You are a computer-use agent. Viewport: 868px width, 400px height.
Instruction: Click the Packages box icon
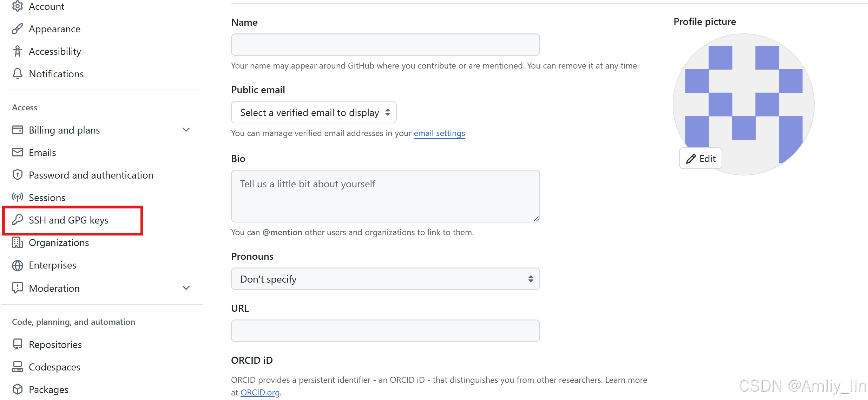point(17,389)
